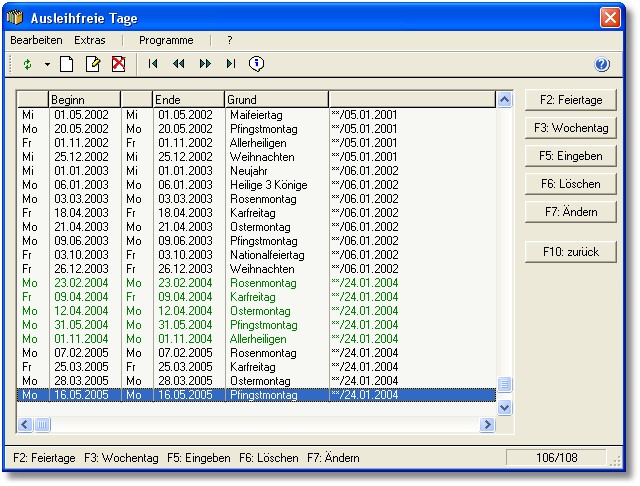Open the Extras menu
This screenshot has height=486, width=640.
tap(90, 40)
